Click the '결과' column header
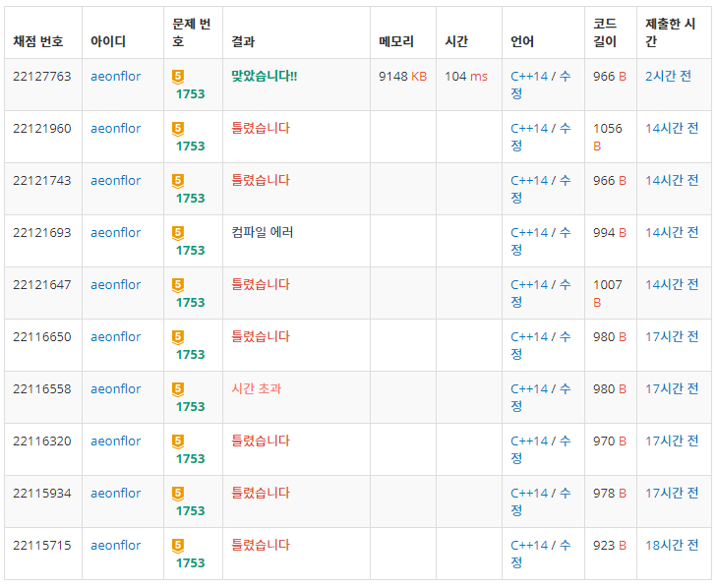The image size is (717, 588). click(243, 41)
